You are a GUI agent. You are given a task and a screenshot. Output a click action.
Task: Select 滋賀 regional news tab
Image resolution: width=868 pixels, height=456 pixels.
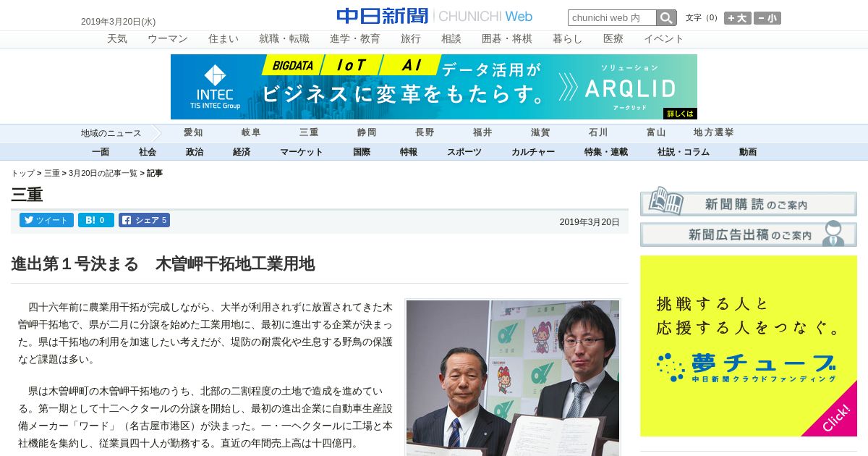click(540, 132)
